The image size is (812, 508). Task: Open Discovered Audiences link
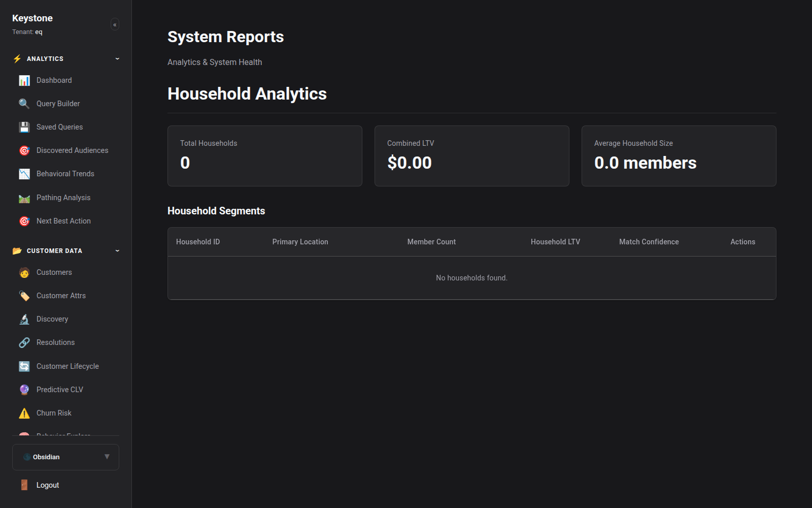click(x=73, y=150)
